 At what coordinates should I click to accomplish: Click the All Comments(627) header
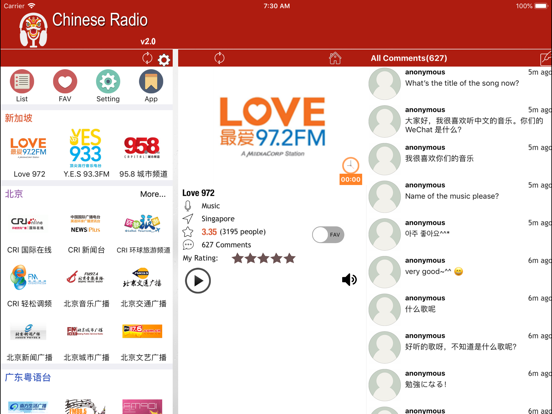click(409, 58)
